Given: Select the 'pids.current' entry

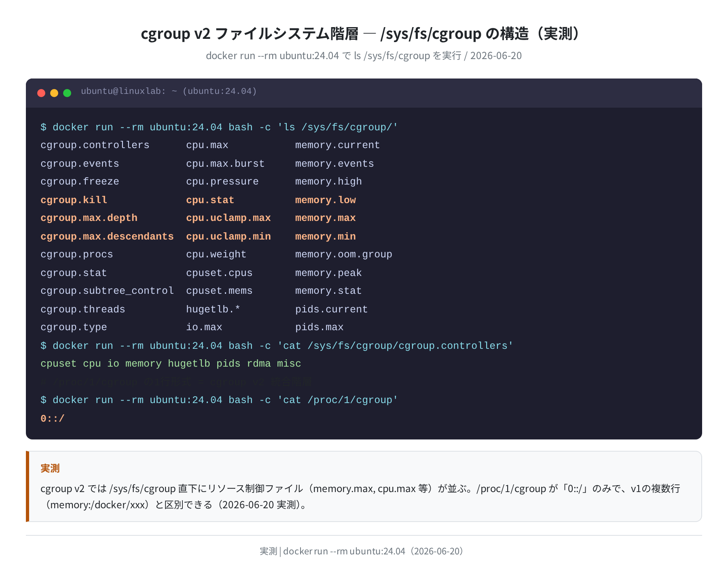Looking at the screenshot, I should click(332, 309).
